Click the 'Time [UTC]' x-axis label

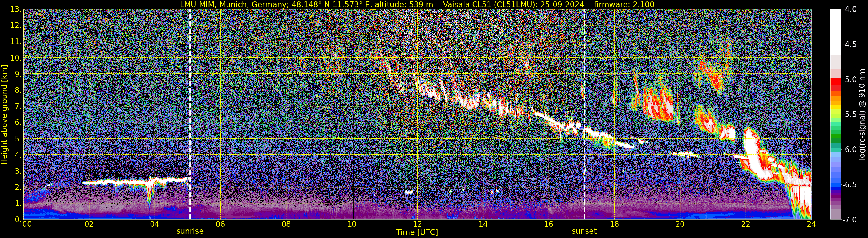point(417,232)
